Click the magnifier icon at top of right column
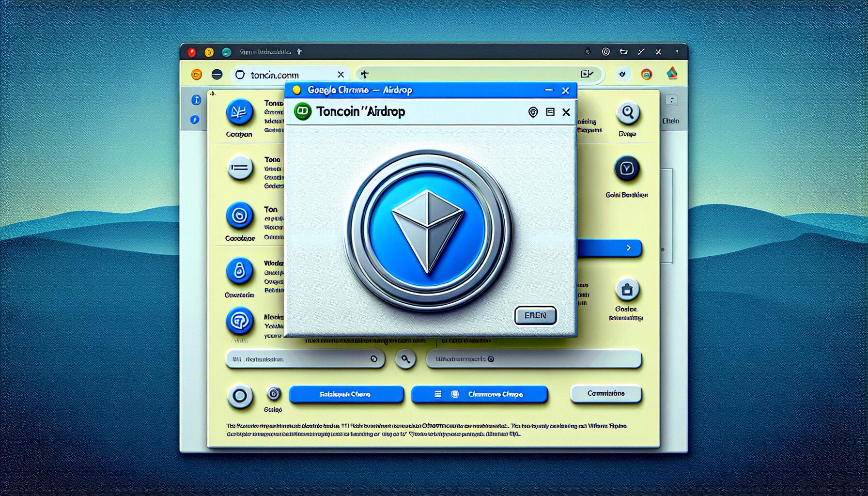Viewport: 868px width, 496px height. pyautogui.click(x=628, y=113)
